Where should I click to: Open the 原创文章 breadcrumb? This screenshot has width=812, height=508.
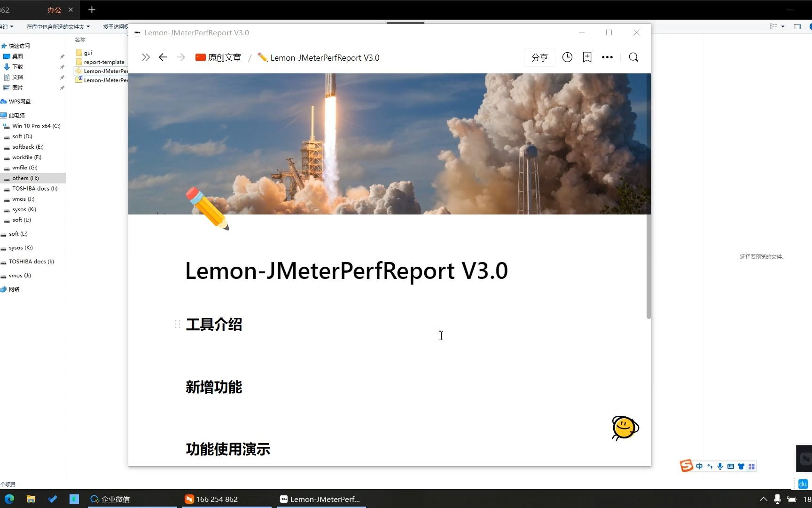coord(219,57)
